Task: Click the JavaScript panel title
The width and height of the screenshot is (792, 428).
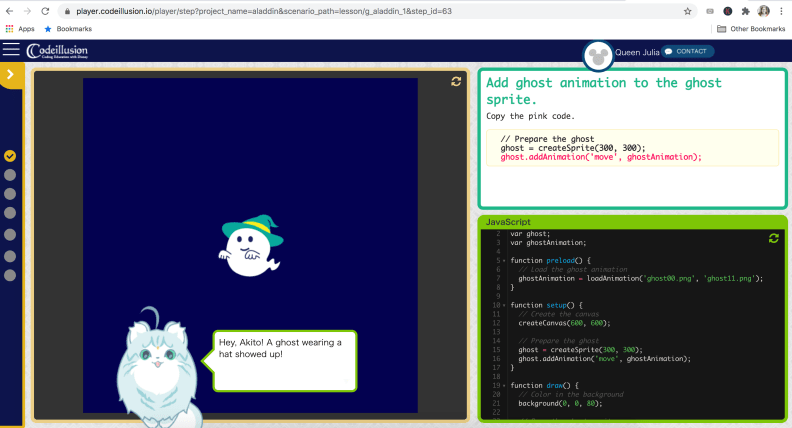Action: (x=508, y=222)
